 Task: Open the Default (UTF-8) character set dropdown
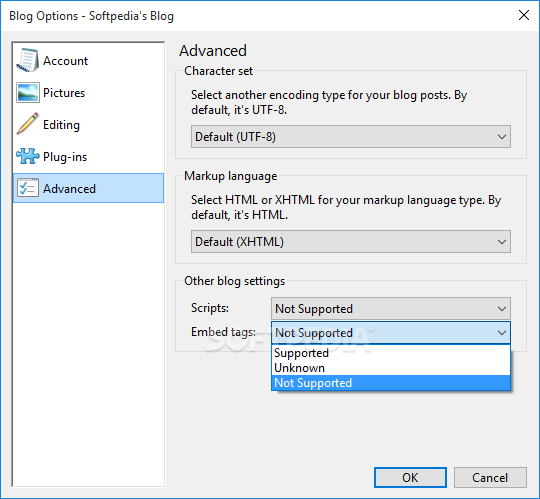[351, 137]
